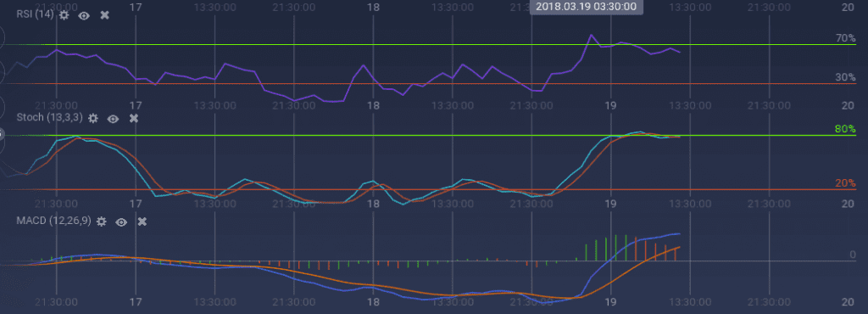
Task: Toggle MACD (12,26,9) visibility eye
Action: click(x=121, y=222)
